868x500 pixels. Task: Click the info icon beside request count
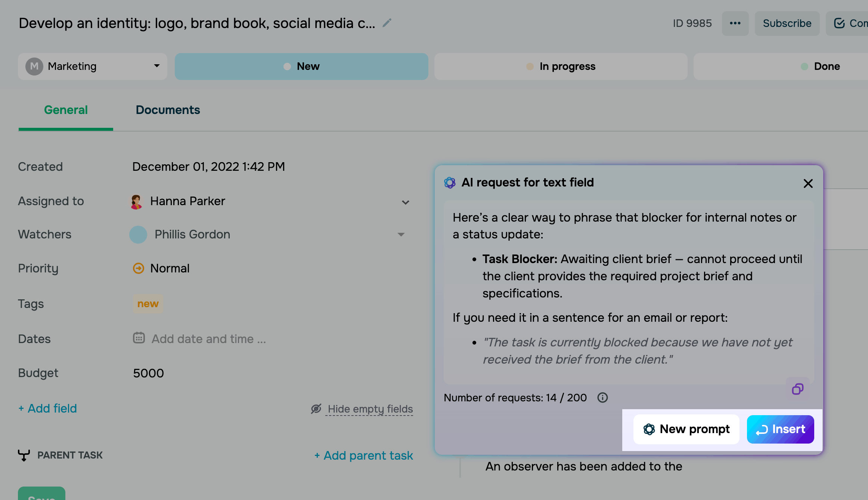pyautogui.click(x=602, y=398)
